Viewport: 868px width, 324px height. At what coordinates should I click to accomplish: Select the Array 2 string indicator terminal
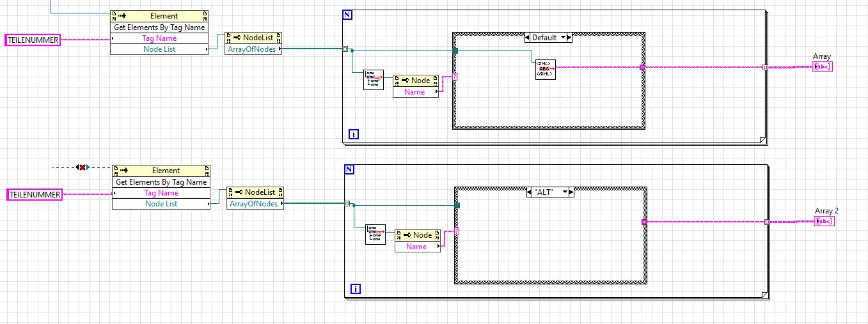coord(825,221)
